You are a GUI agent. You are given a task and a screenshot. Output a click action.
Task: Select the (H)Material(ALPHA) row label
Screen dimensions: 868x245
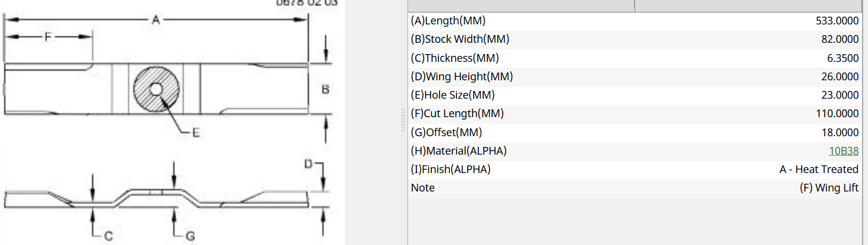tap(459, 150)
